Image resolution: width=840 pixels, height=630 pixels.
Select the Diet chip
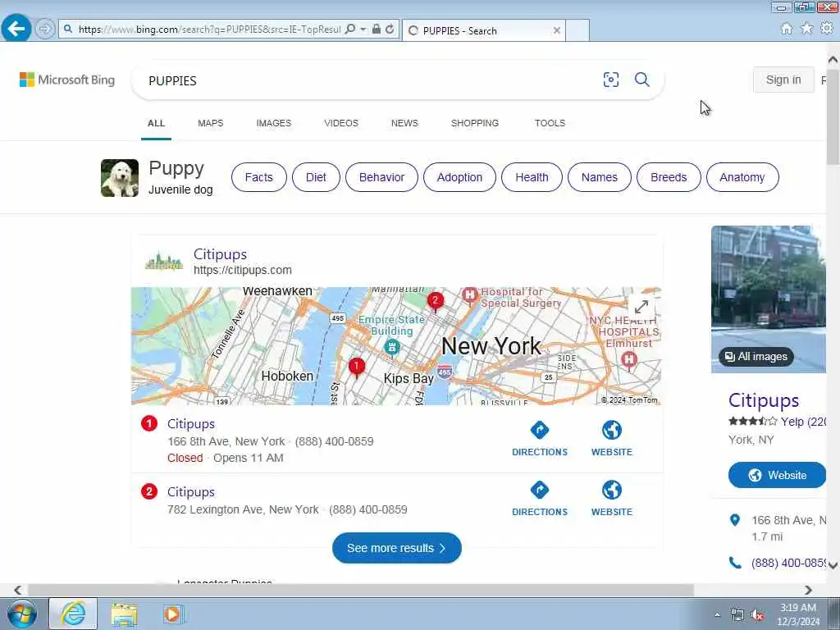316,177
